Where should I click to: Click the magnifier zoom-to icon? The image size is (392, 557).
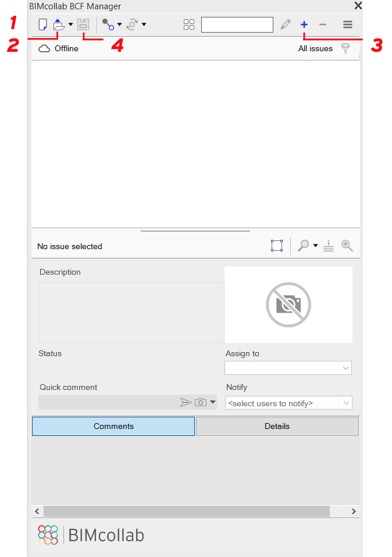[303, 246]
